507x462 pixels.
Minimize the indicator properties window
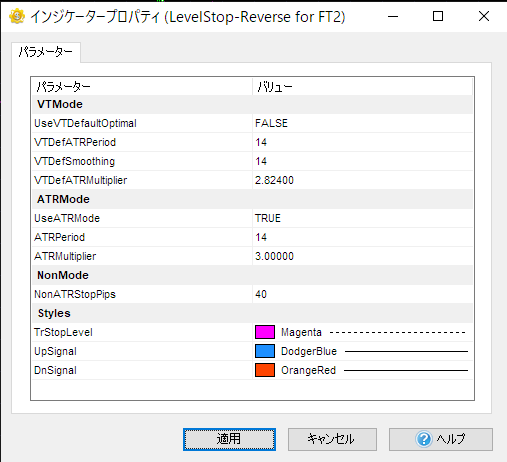pos(393,16)
